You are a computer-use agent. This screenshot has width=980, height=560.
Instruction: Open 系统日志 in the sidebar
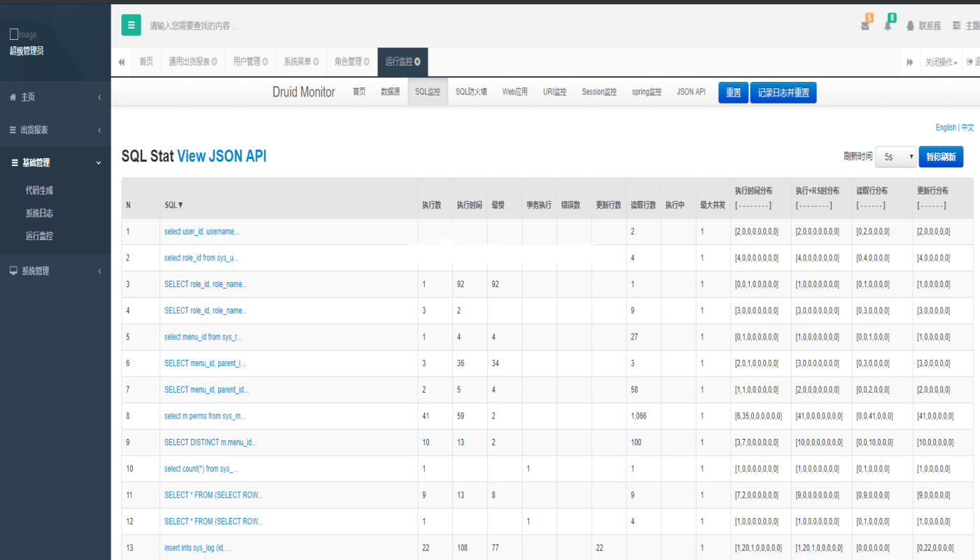coord(39,213)
